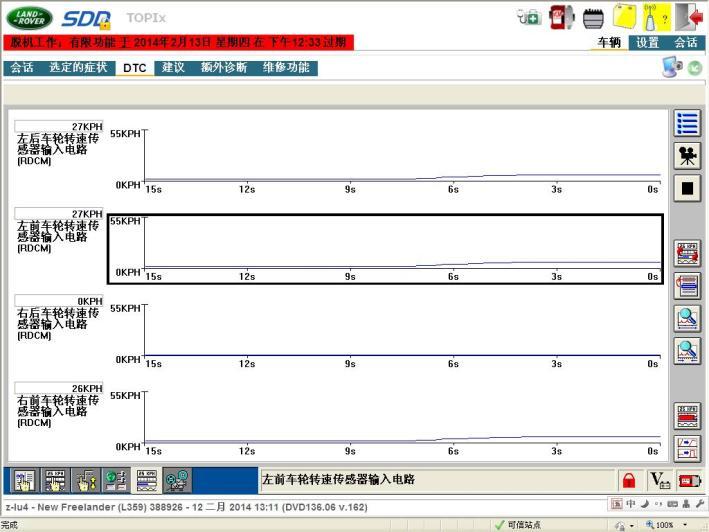Click the wireless antenna question-mark icon
The image size is (709, 532).
[x=656, y=17]
